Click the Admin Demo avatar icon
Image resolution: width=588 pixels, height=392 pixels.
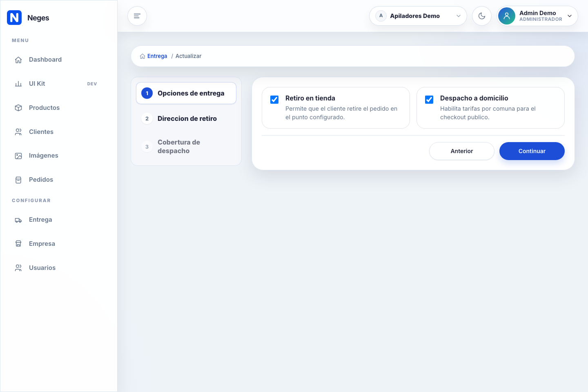pos(507,16)
